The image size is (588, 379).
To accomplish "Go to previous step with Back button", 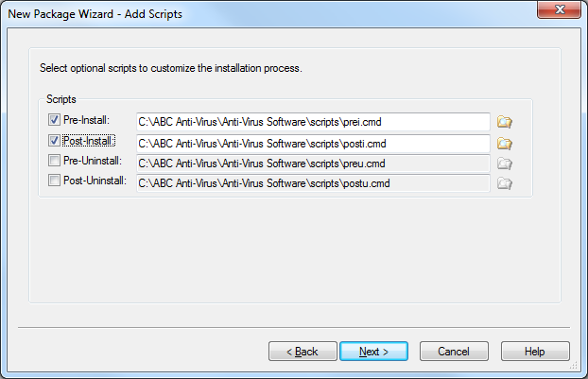I will (x=303, y=352).
